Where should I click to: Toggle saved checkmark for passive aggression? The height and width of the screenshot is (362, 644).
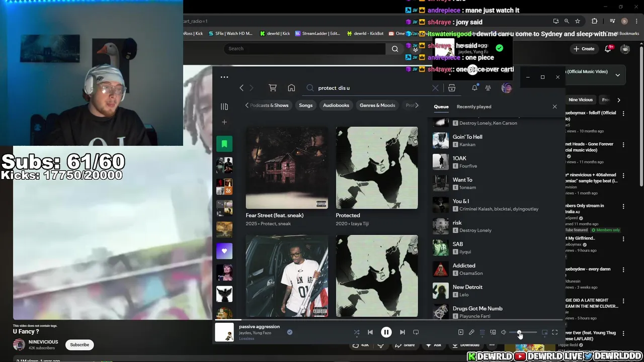pos(290,332)
